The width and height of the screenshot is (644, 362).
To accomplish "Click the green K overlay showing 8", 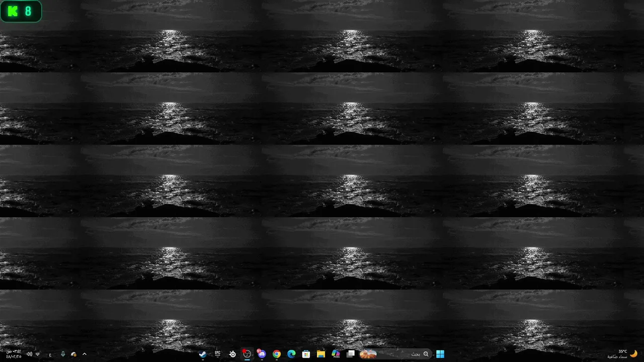I will click(x=21, y=12).
